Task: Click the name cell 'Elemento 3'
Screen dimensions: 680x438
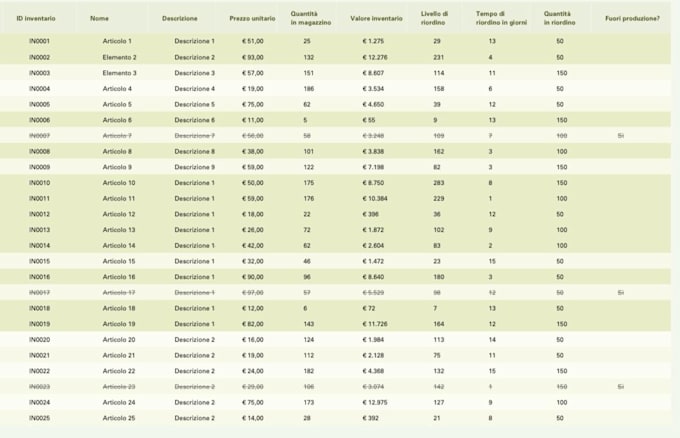Action: point(119,73)
